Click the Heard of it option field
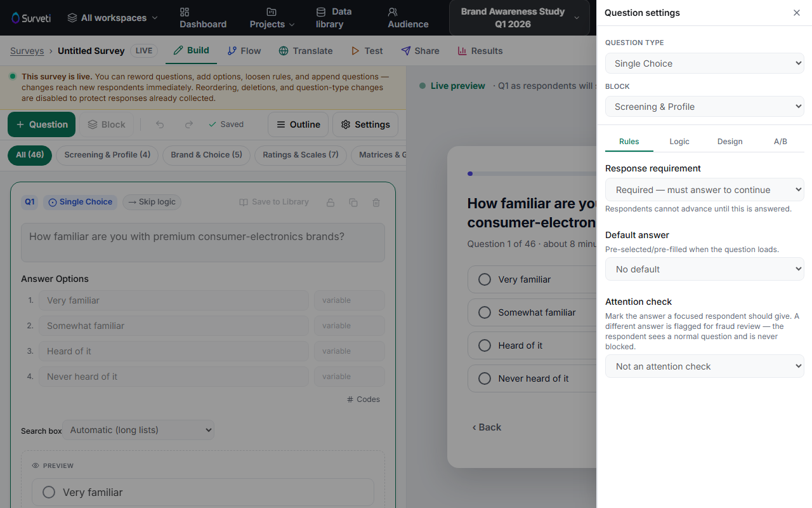The image size is (812, 508). pos(174,351)
